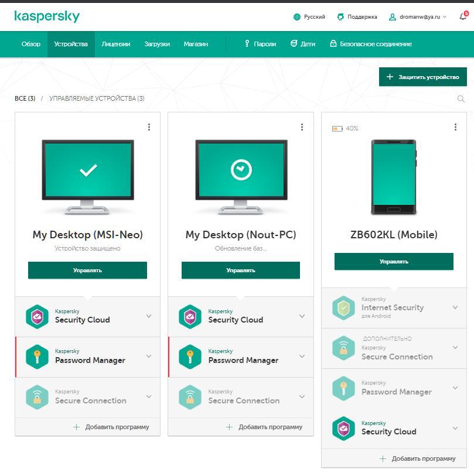Viewport: 474px width, 476px height.
Task: Open three-dot menu for ZB602KL mobile
Action: [x=455, y=127]
